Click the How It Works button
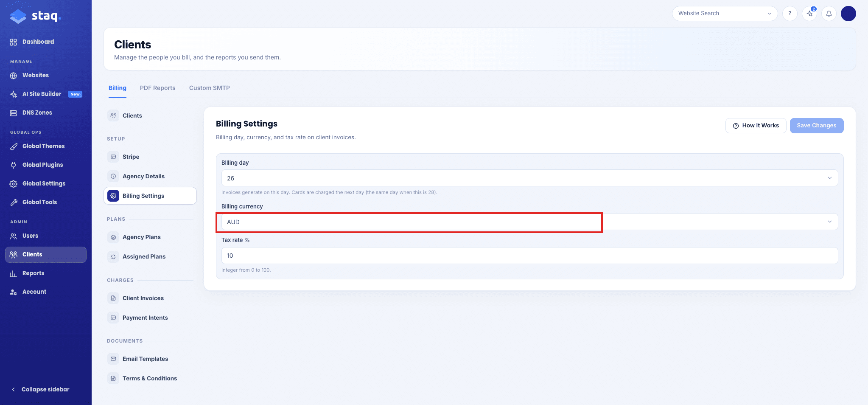The image size is (868, 405). 756,126
